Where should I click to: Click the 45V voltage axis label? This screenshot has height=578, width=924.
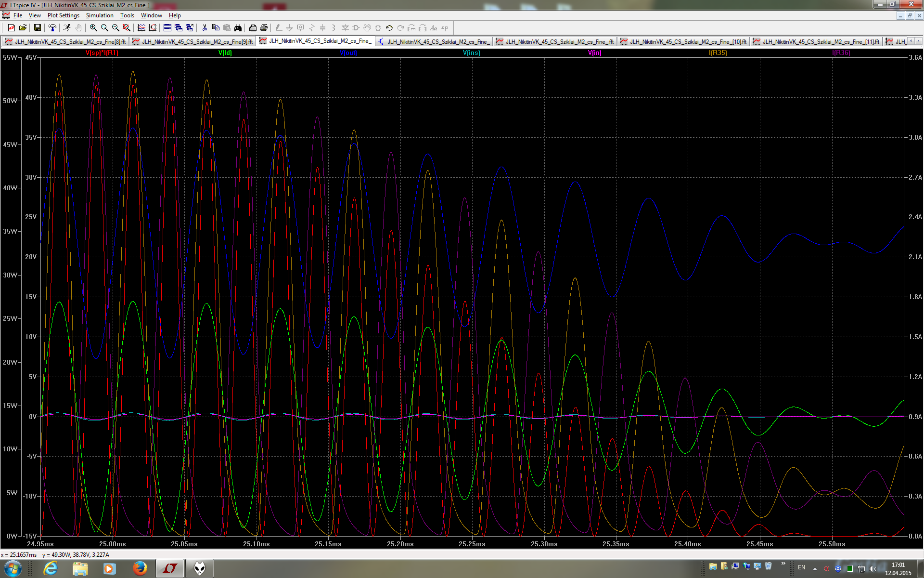31,57
